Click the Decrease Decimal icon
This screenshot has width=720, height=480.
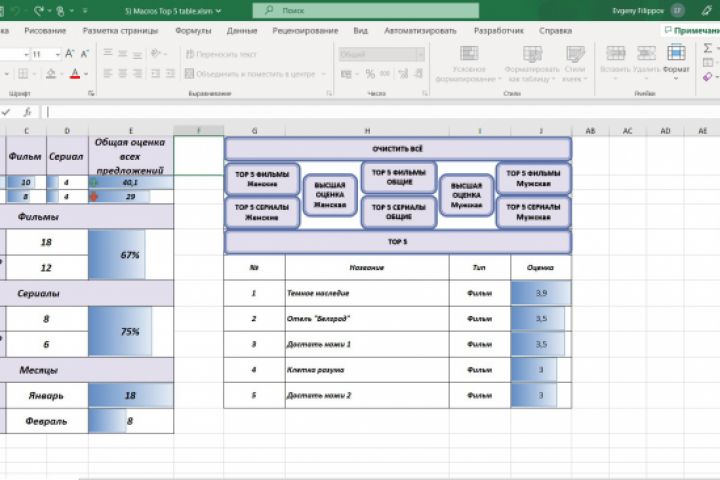tap(418, 73)
